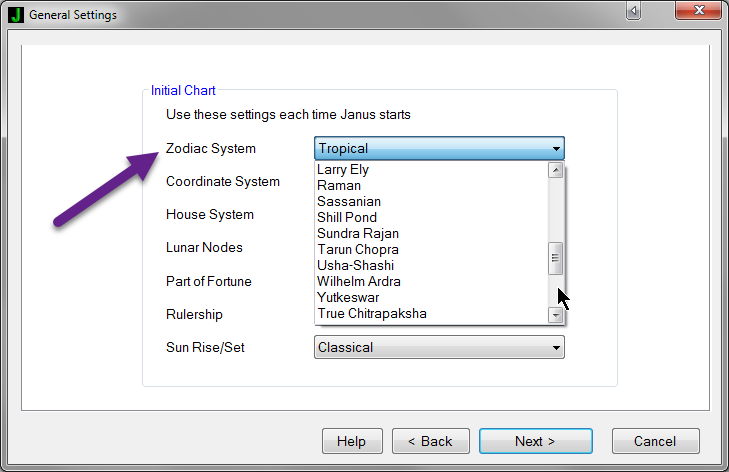The image size is (729, 472).
Task: Select the Wilhelm Ardra option
Action: [x=431, y=281]
